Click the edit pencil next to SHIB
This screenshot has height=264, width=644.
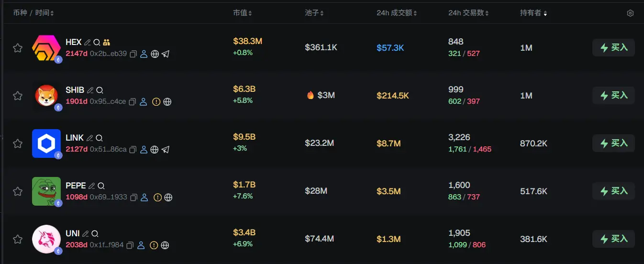(90, 90)
